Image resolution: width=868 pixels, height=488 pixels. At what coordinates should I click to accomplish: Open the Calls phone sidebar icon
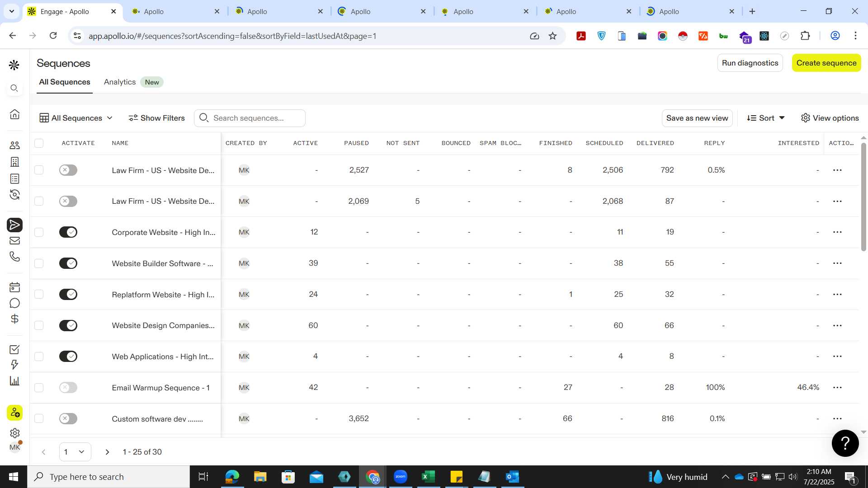[14, 257]
